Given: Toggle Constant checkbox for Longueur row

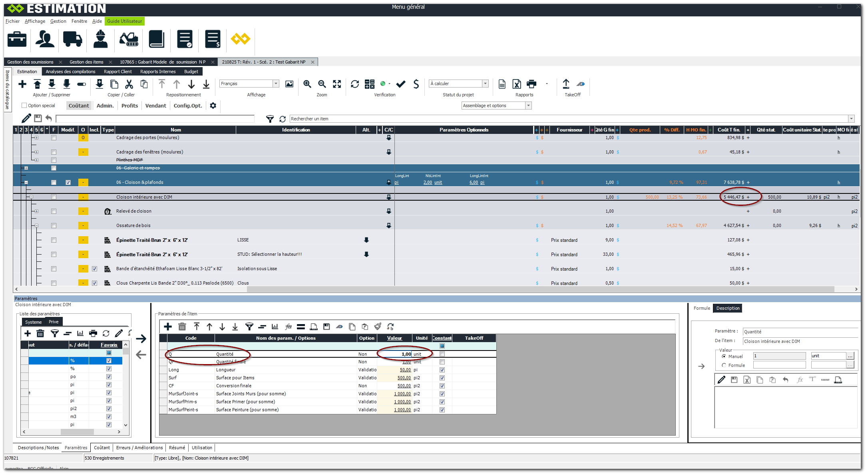Looking at the screenshot, I should (442, 370).
